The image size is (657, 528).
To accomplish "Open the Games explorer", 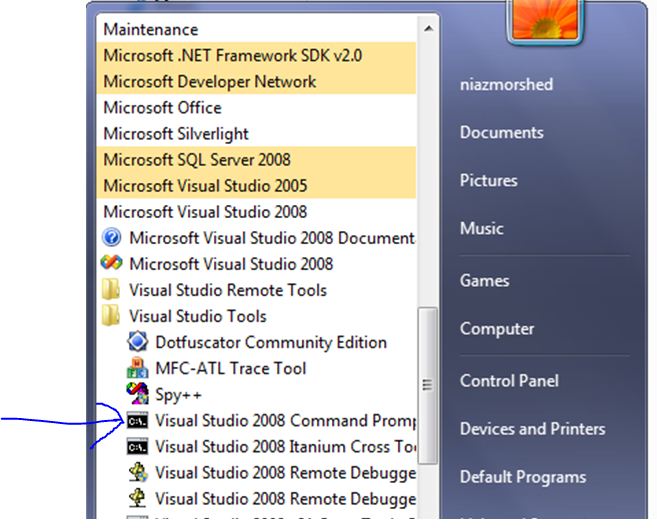I will [484, 280].
